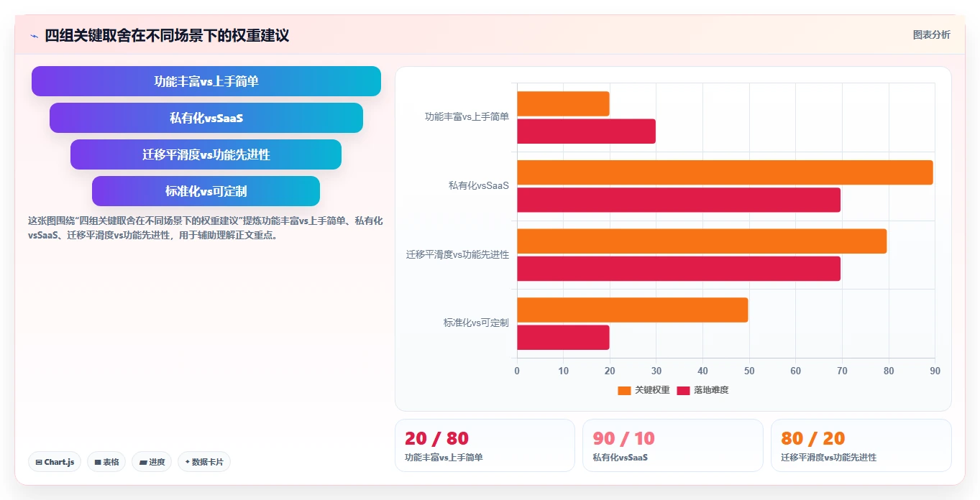
Task: Click the red bar for 标准化vs可定制
Action: (563, 338)
